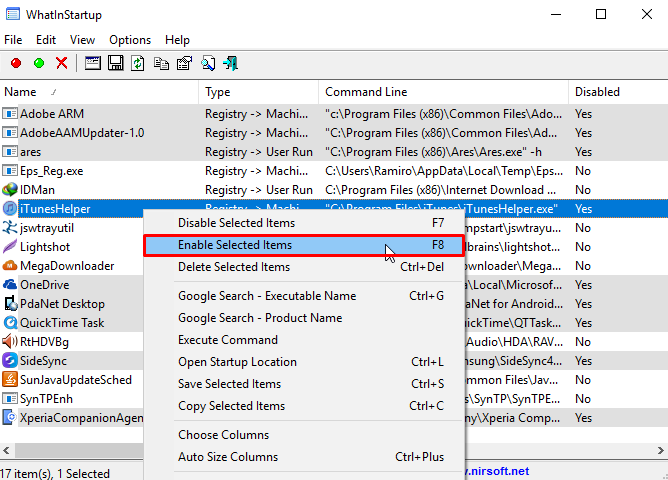This screenshot has height=480, width=668.
Task: Choose Open Startup Location
Action: pos(304,362)
